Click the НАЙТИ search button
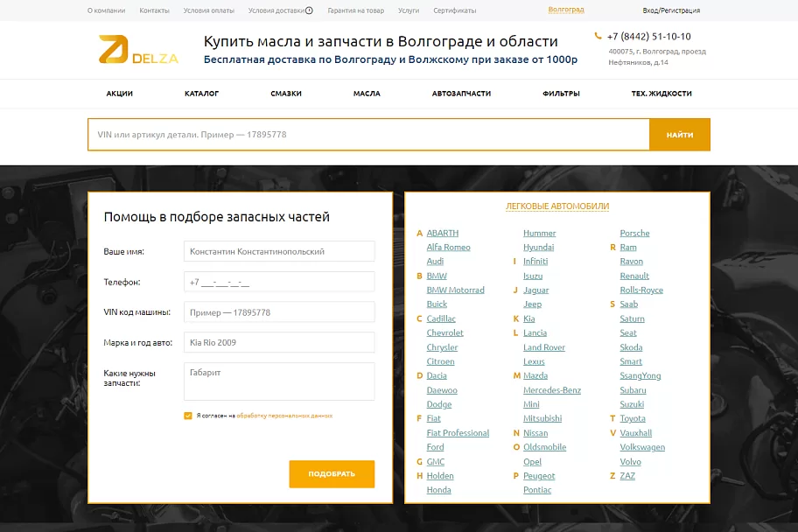The image size is (798, 532). click(x=680, y=135)
